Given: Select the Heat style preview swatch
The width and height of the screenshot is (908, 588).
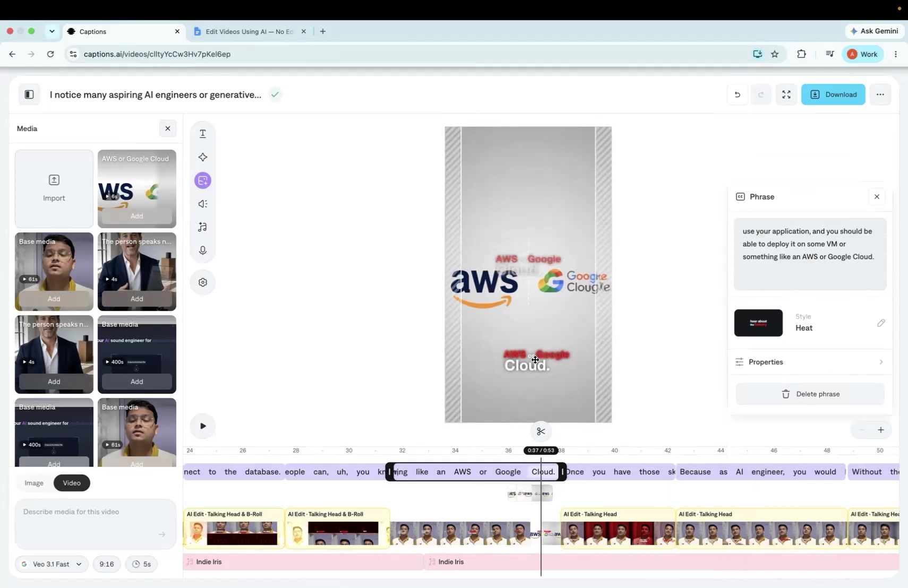Looking at the screenshot, I should pyautogui.click(x=758, y=323).
